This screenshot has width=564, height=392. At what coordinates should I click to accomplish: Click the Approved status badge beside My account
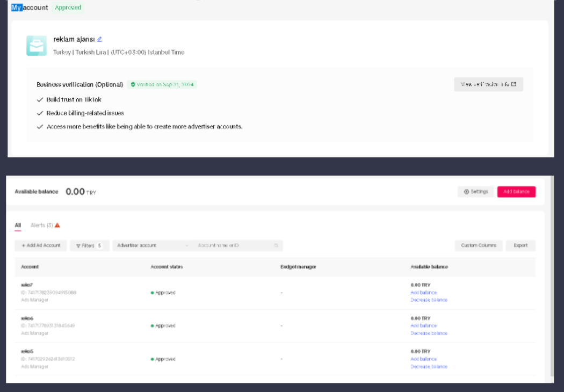tap(68, 8)
